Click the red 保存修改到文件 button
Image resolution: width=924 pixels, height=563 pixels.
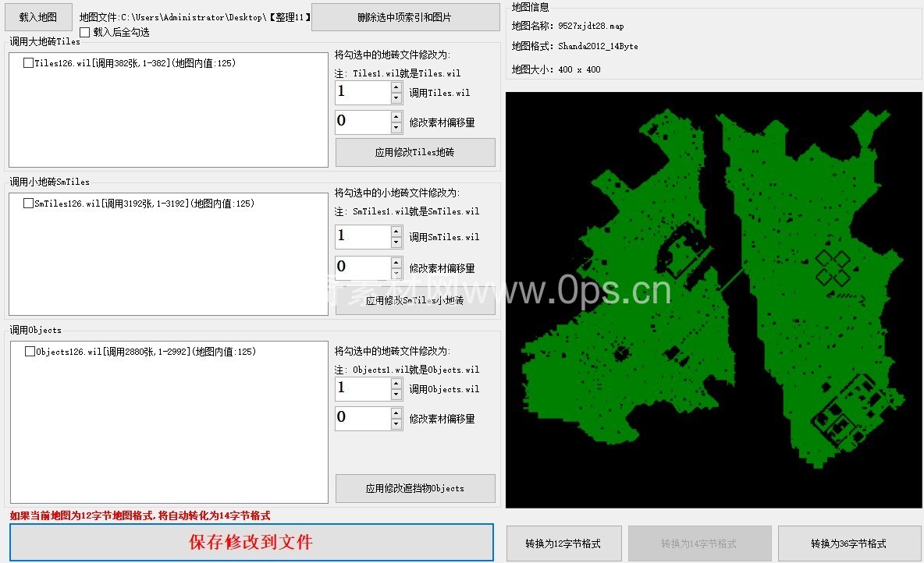pos(251,542)
